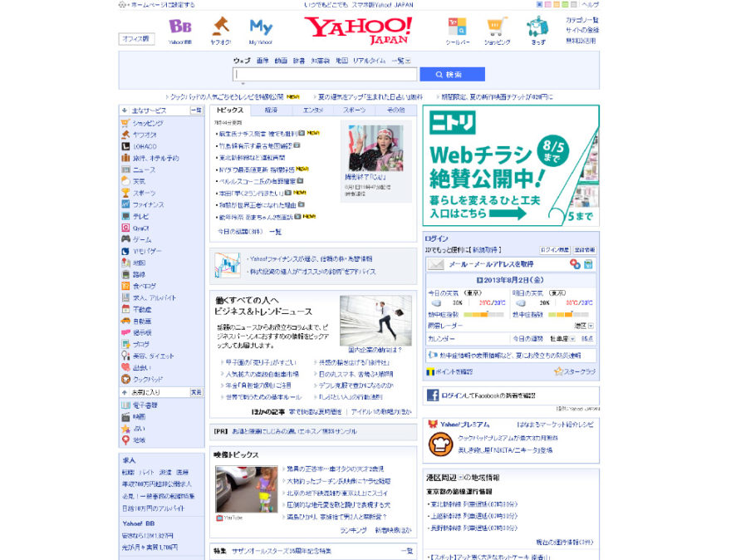This screenshot has height=560, width=731.
Task: Open the YouTube video thumbnail in 映像トピックス
Action: [x=246, y=489]
